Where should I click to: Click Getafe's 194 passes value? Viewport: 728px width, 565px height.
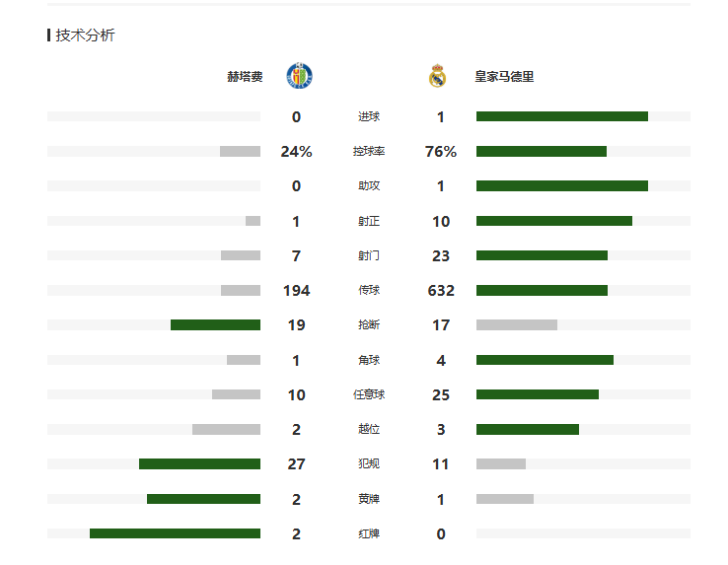[x=296, y=290]
